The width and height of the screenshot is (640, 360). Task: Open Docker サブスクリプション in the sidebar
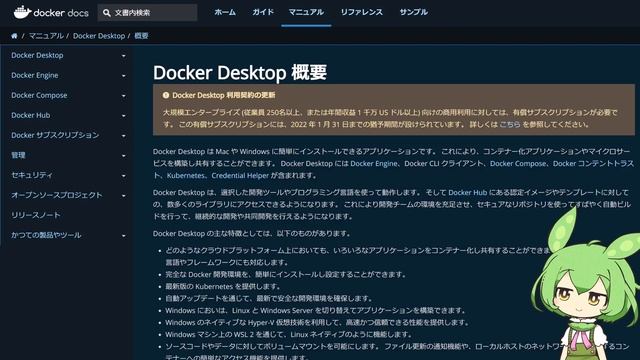point(55,135)
